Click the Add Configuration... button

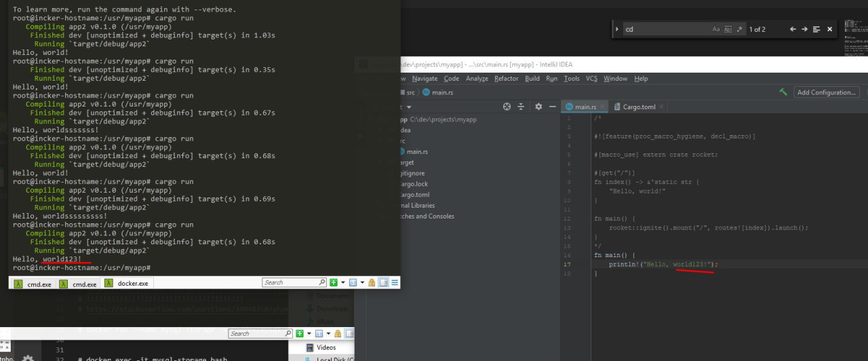[x=827, y=92]
